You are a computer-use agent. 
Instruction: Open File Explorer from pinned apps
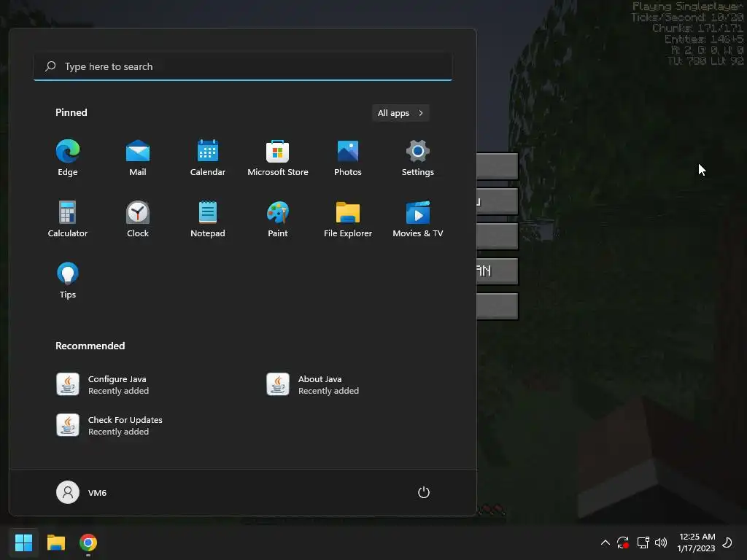[x=348, y=219]
